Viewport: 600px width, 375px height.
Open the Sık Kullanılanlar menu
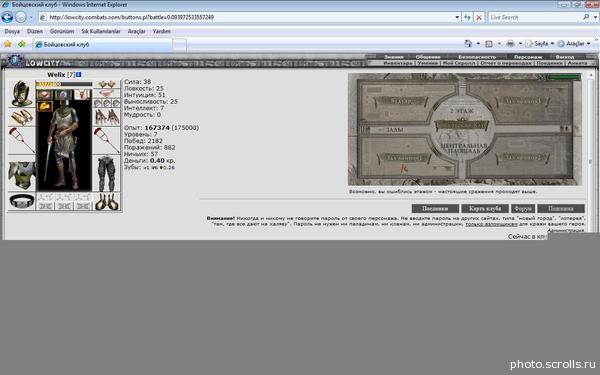click(x=101, y=31)
